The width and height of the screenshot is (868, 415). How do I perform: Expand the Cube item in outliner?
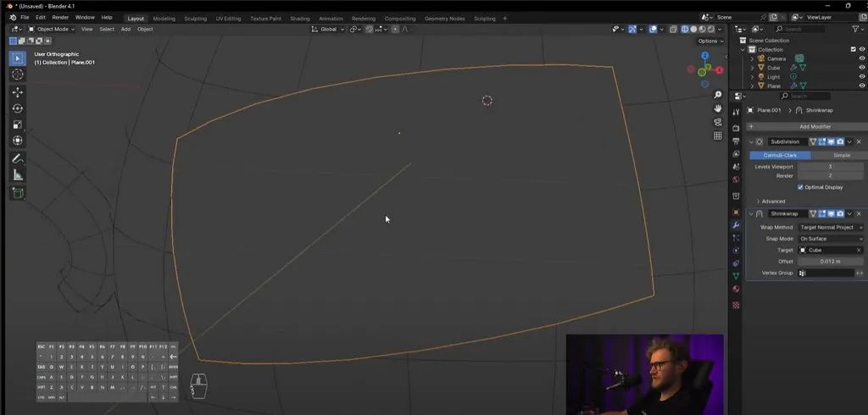753,68
